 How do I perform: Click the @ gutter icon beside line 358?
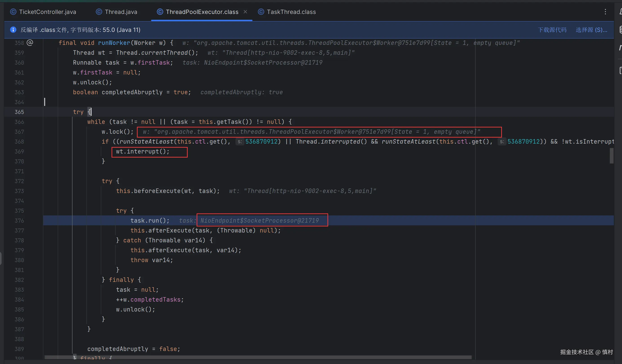point(30,43)
